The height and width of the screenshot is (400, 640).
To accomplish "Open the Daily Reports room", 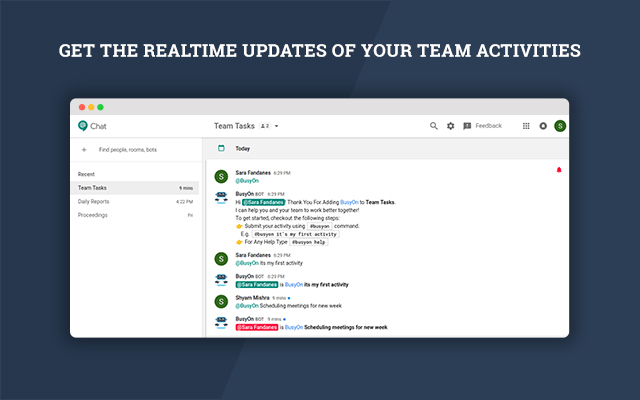I will (x=135, y=201).
